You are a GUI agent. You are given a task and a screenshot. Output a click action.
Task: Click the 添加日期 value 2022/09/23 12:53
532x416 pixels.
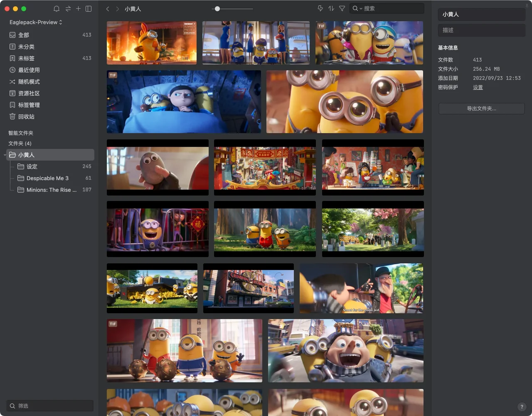[x=497, y=78]
